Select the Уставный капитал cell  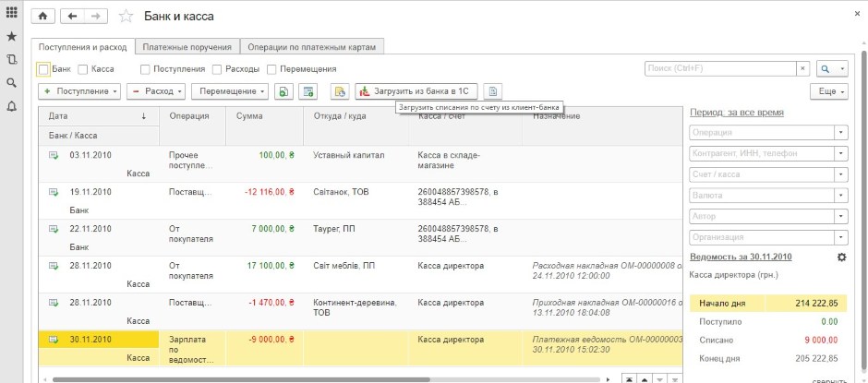(356, 164)
